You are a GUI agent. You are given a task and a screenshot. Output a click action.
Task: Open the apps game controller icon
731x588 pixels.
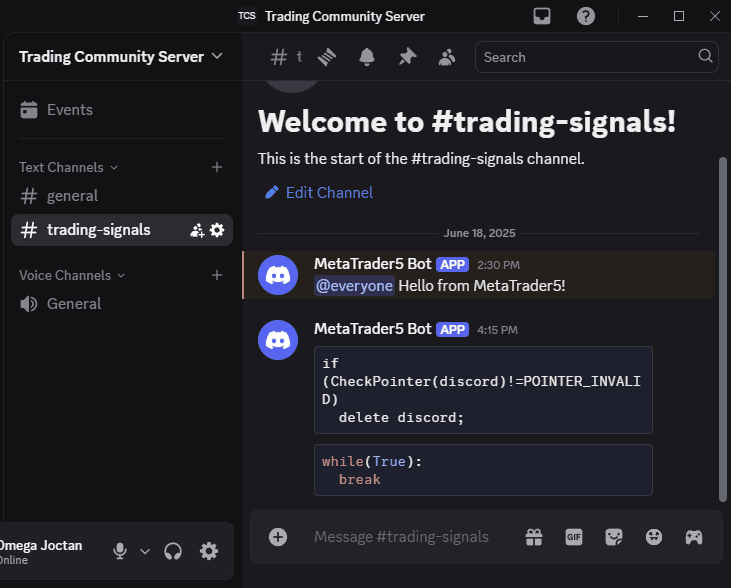tap(694, 537)
